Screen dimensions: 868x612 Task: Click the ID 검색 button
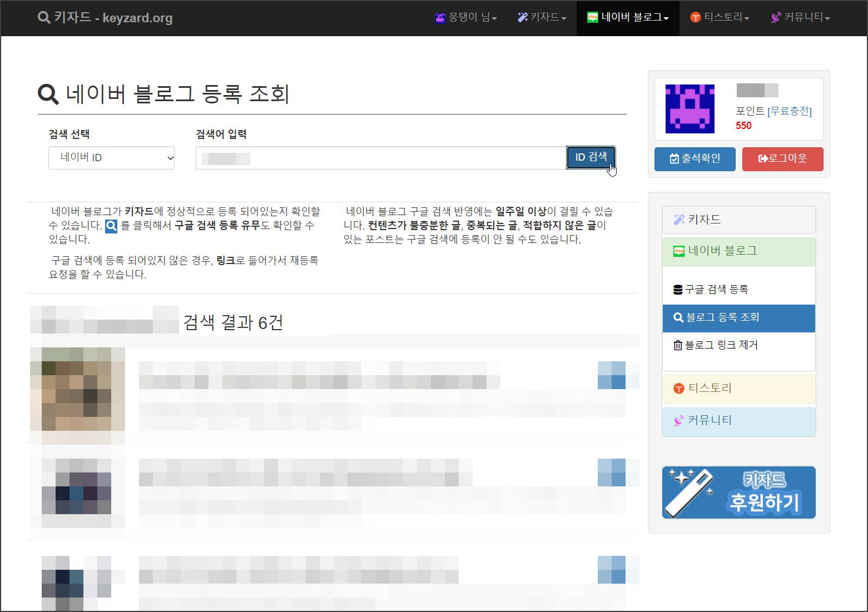click(x=591, y=157)
